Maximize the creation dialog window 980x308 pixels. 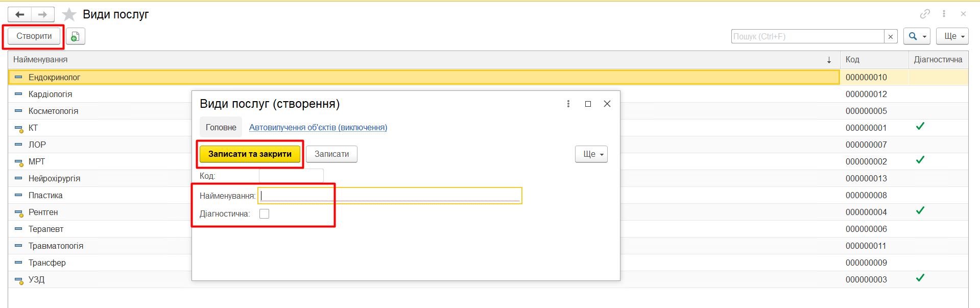[588, 104]
